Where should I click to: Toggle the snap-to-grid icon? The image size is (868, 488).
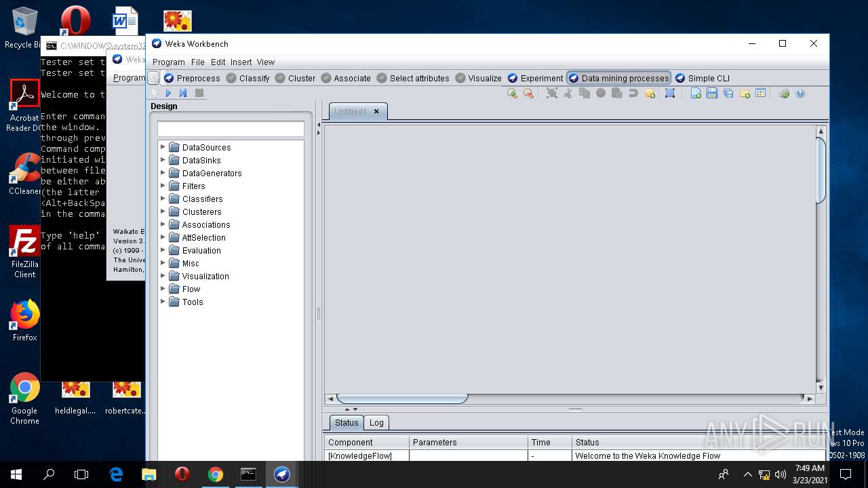(670, 94)
